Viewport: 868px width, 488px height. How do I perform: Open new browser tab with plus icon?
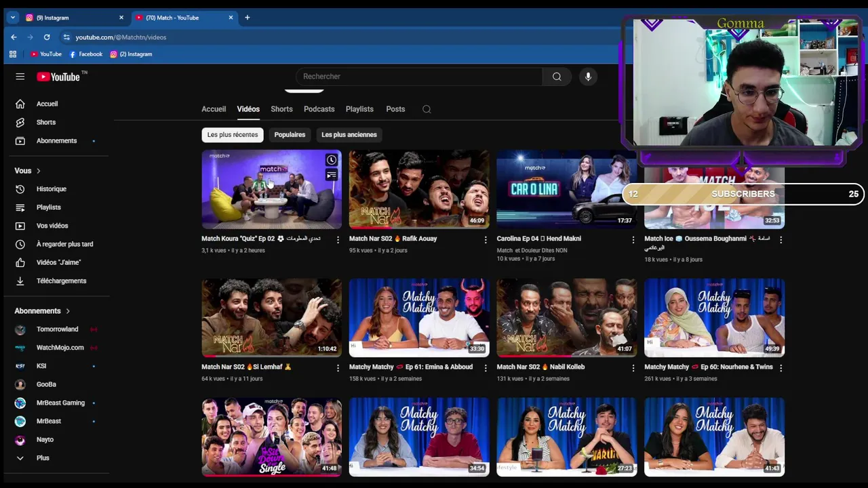(247, 18)
